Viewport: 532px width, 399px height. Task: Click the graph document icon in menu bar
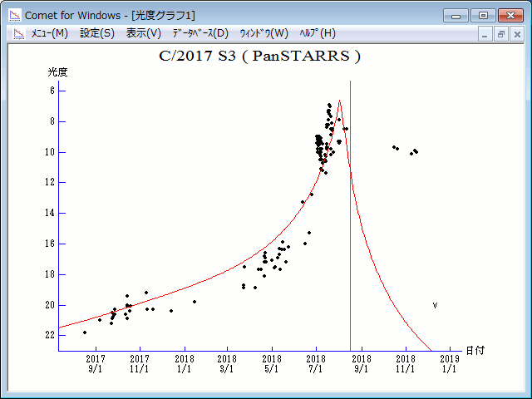[x=17, y=33]
